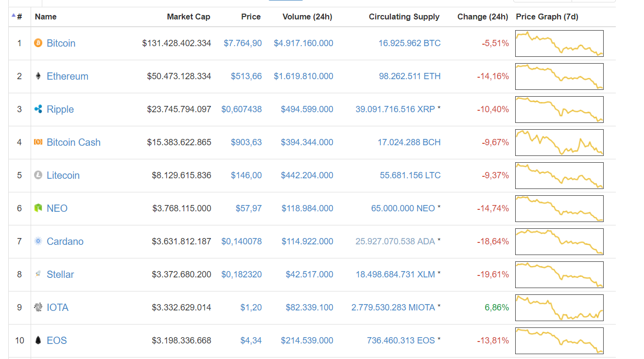Click the Ripple logo icon
Viewport: 644px width, 359px height.
pyautogui.click(x=38, y=109)
